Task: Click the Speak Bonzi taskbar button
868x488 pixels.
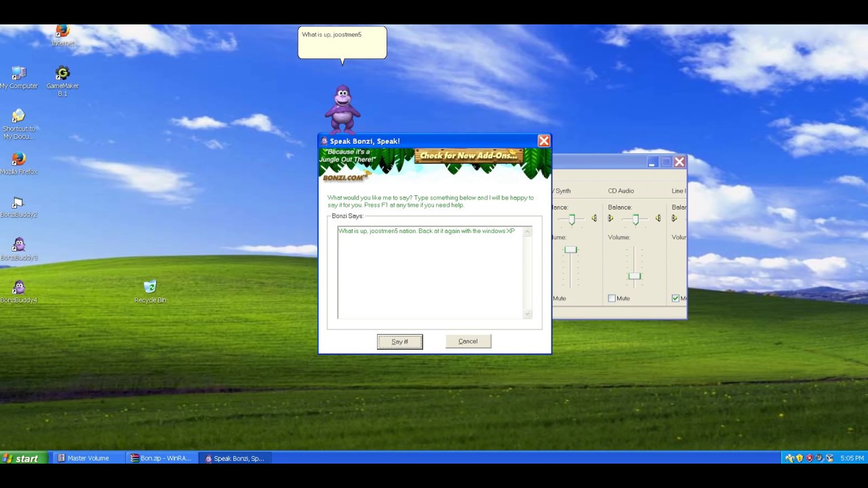Action: 235,458
